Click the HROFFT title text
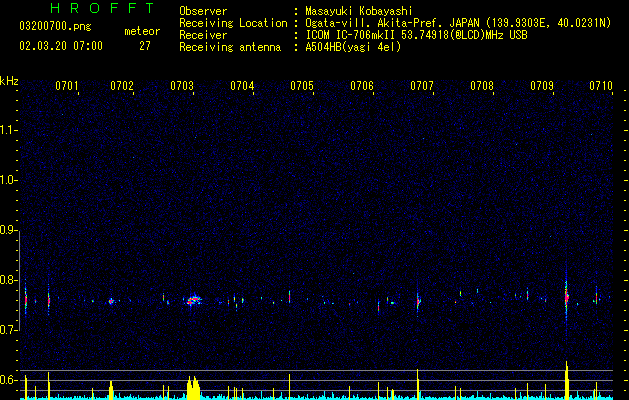 click(x=102, y=8)
